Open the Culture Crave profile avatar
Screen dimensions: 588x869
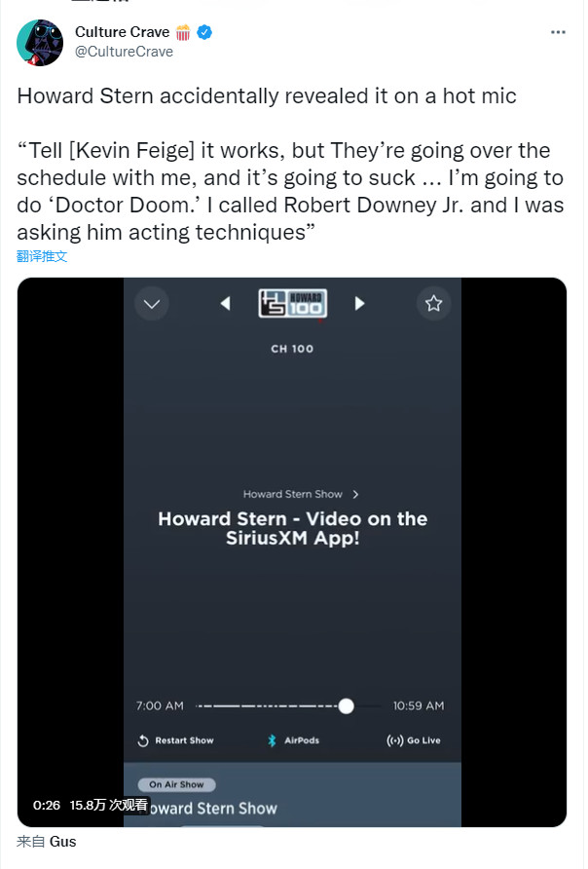[x=41, y=42]
